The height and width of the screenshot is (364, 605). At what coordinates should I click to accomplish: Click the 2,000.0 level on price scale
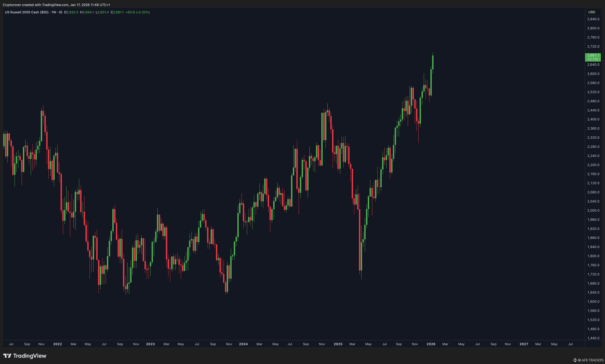tap(593, 211)
